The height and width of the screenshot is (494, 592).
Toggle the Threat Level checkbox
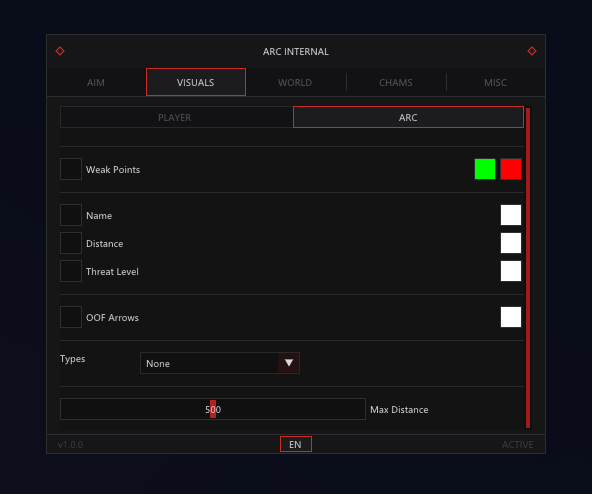pos(71,271)
